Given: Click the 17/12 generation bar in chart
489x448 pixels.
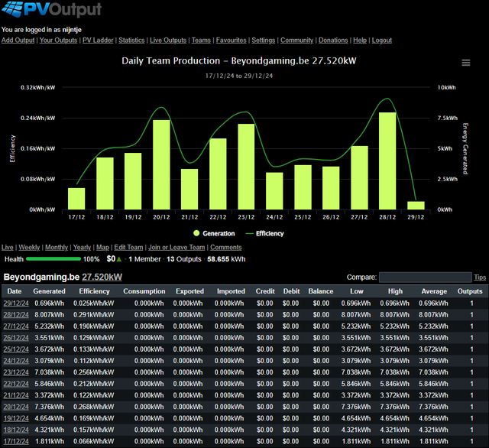Looking at the screenshot, I should (x=76, y=199).
